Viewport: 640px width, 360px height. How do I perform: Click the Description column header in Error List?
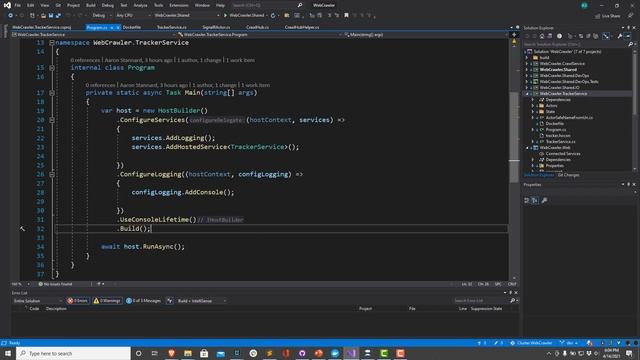click(x=56, y=309)
